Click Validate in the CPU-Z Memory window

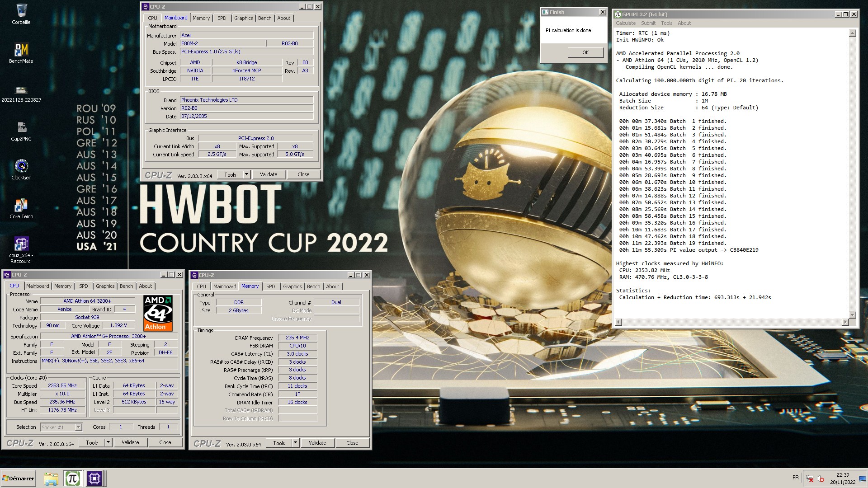point(317,443)
